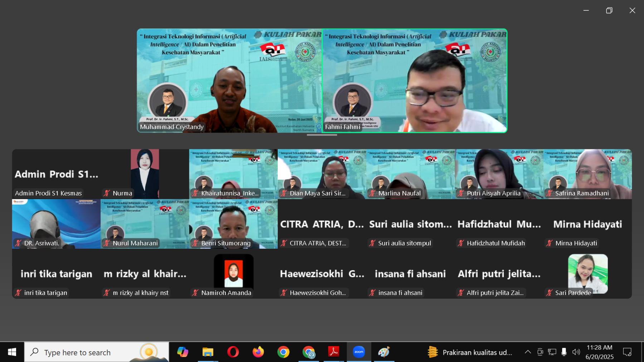This screenshot has width=644, height=362.
Task: Open the Windows Start menu
Action: click(x=12, y=352)
